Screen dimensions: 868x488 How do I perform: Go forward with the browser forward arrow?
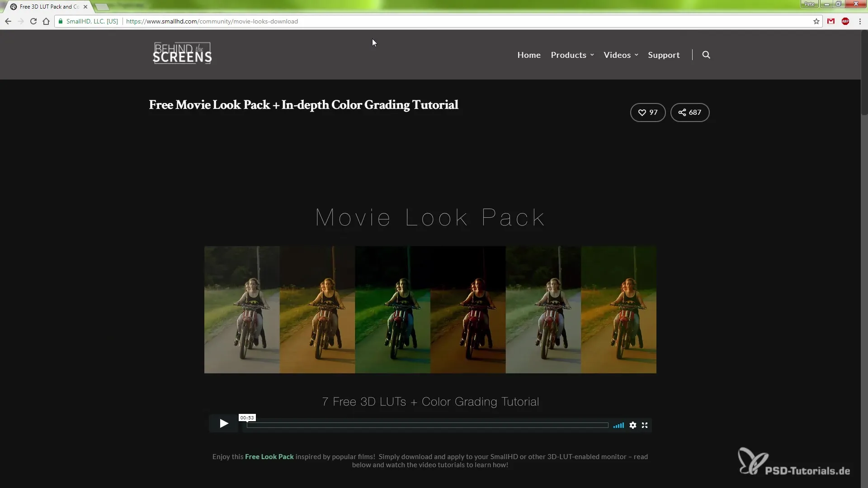[x=21, y=21]
